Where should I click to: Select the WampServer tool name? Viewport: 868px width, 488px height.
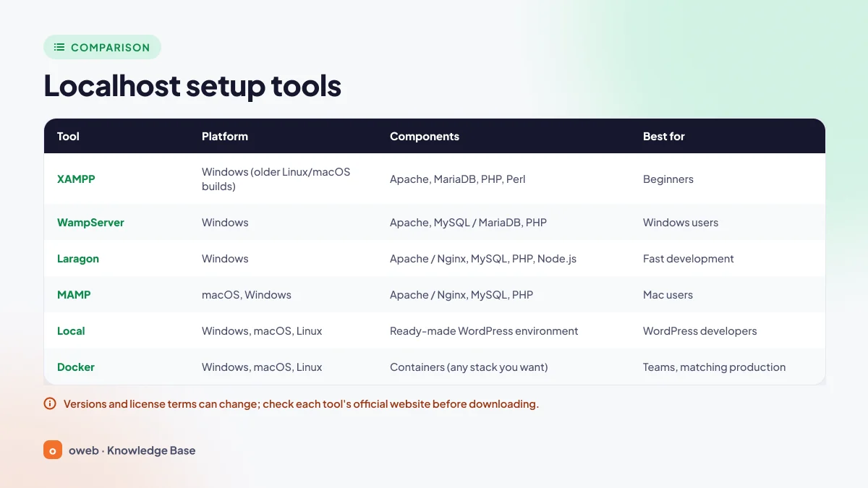(x=90, y=223)
